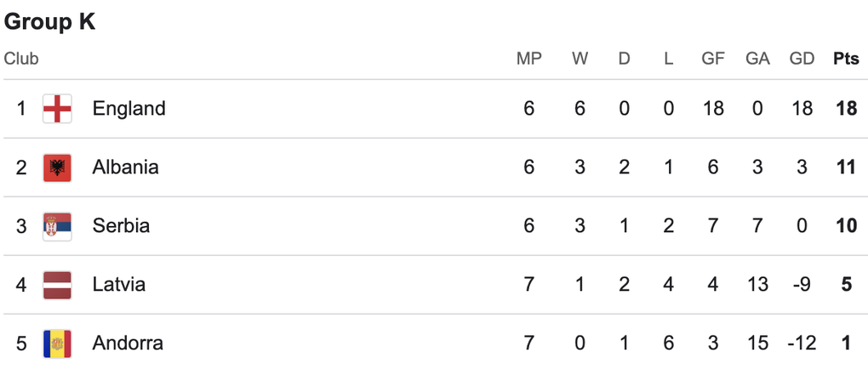Click the England flag icon

[57, 109]
